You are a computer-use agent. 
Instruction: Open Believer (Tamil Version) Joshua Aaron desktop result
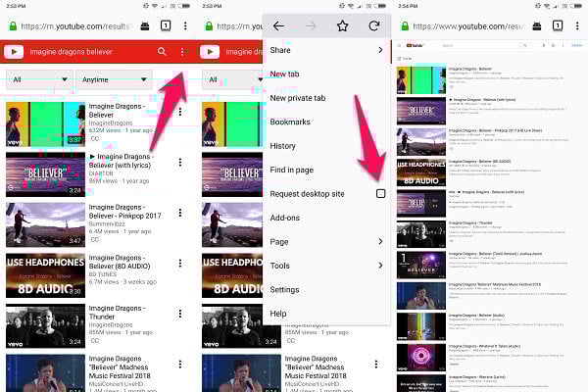[x=495, y=254]
